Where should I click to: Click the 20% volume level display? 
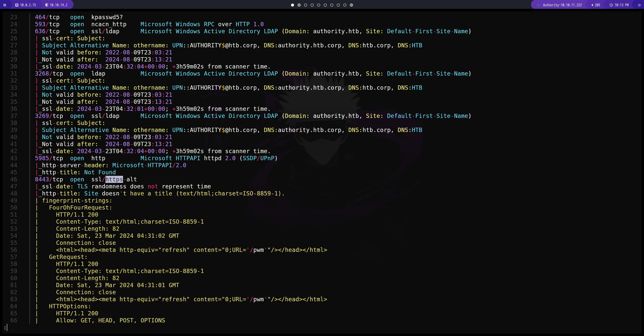(598, 5)
